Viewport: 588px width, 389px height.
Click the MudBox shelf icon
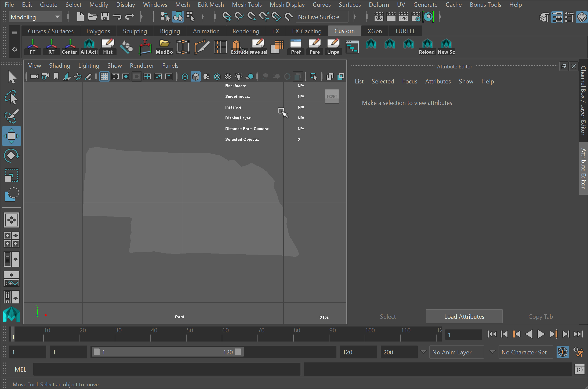pyautogui.click(x=164, y=46)
